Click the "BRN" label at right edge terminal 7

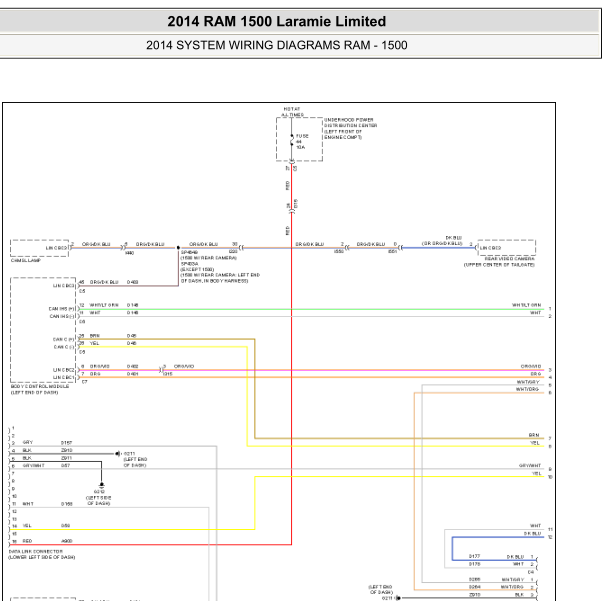click(x=534, y=435)
